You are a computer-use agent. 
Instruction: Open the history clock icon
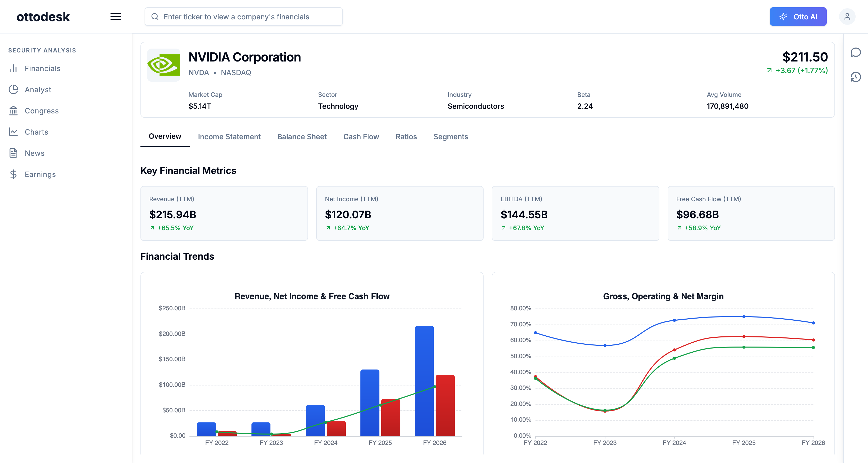coord(856,77)
